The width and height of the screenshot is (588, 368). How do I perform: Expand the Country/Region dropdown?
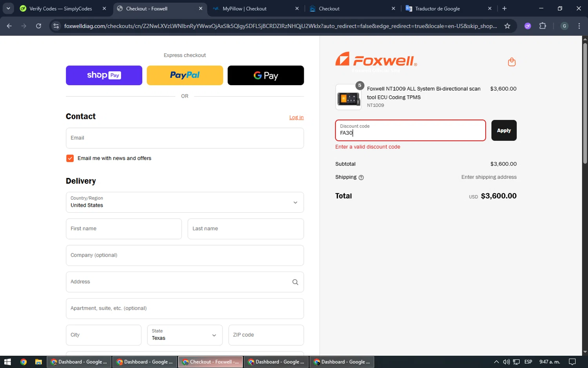pos(185,202)
